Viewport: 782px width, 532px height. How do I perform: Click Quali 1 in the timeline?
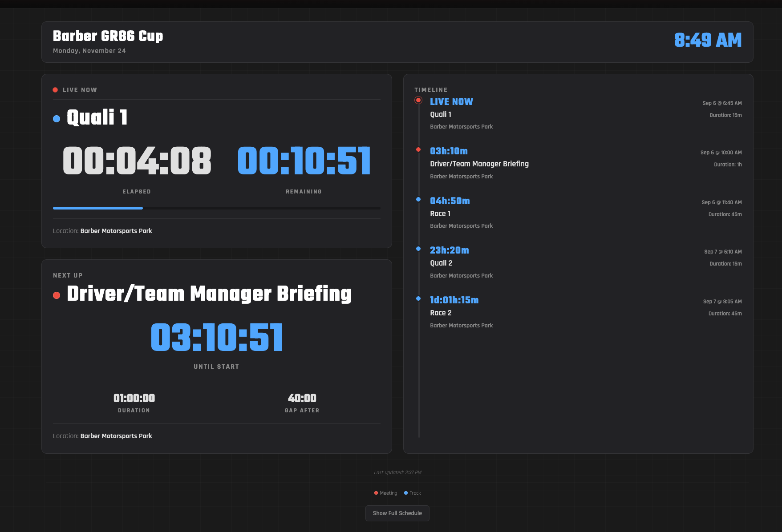(x=441, y=114)
